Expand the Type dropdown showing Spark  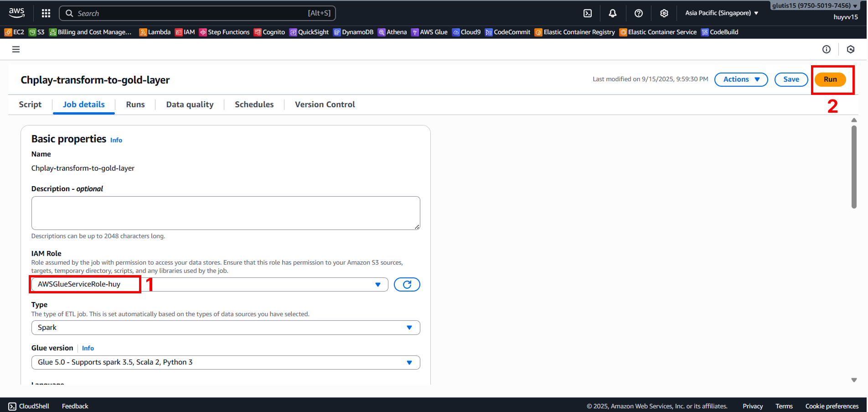409,328
